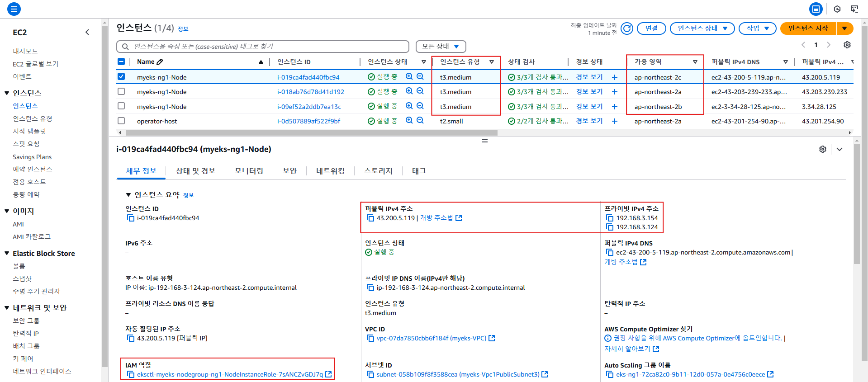Collapse the EC2 sidebar with the chevron
Screen dimensions: 868x382
pos(87,32)
